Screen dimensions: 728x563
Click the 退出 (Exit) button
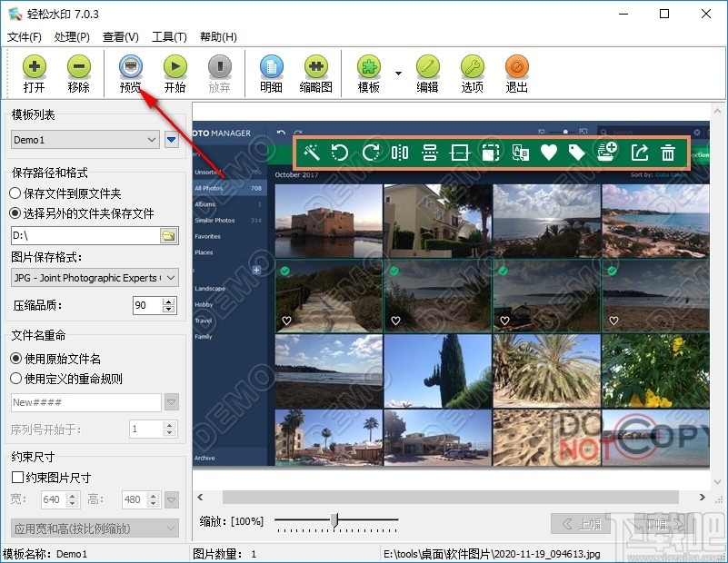517,74
